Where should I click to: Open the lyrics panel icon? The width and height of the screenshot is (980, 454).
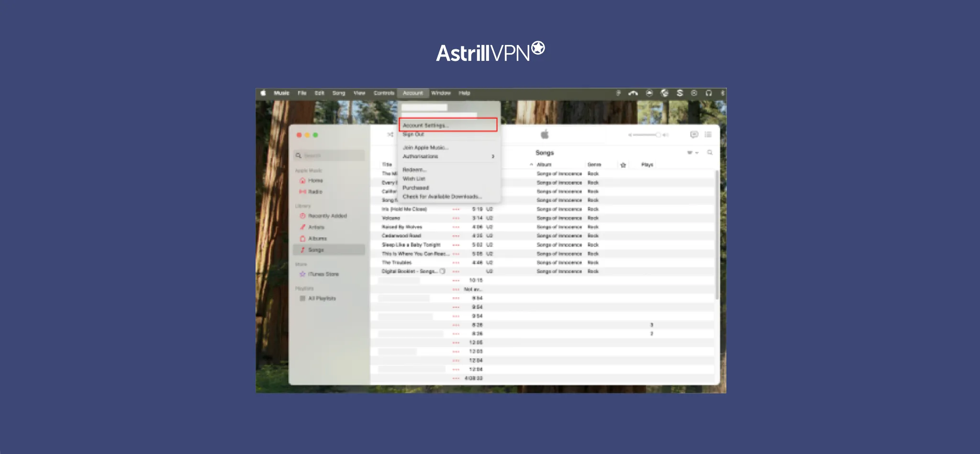pyautogui.click(x=694, y=135)
